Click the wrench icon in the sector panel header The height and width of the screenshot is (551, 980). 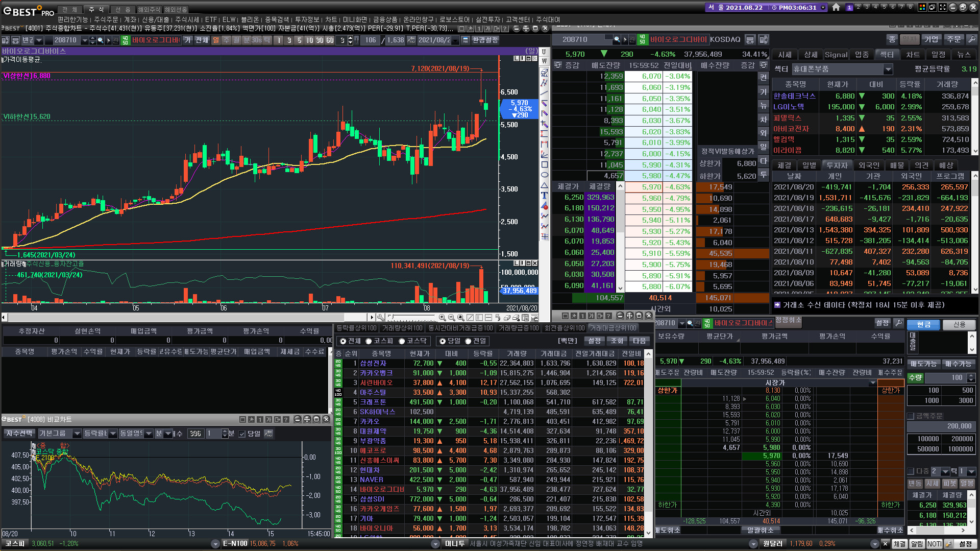(x=971, y=39)
